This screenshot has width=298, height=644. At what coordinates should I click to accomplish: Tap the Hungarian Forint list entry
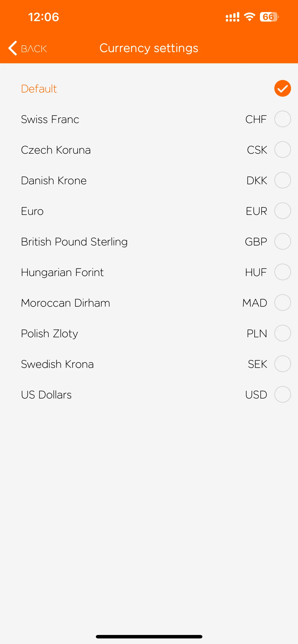click(62, 272)
